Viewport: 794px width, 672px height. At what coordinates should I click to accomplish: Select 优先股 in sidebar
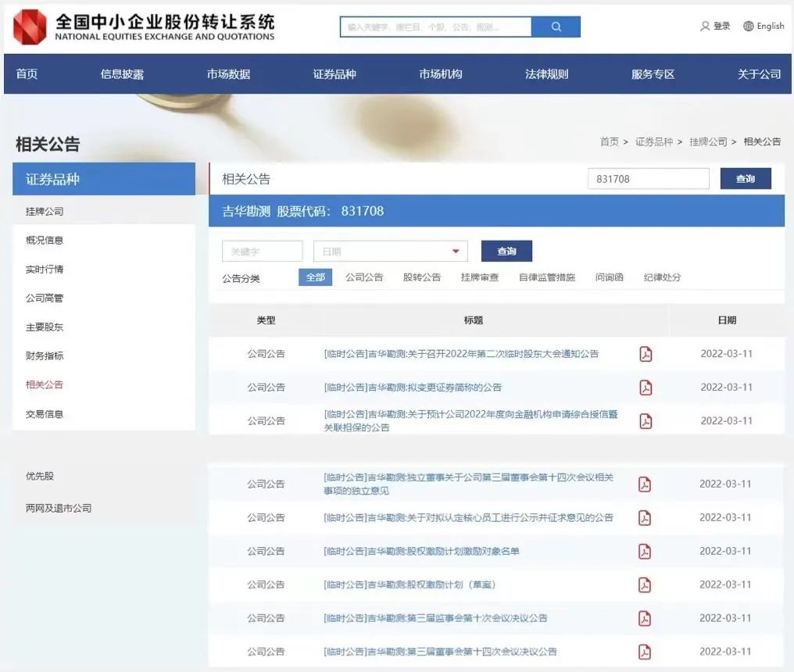[x=40, y=476]
